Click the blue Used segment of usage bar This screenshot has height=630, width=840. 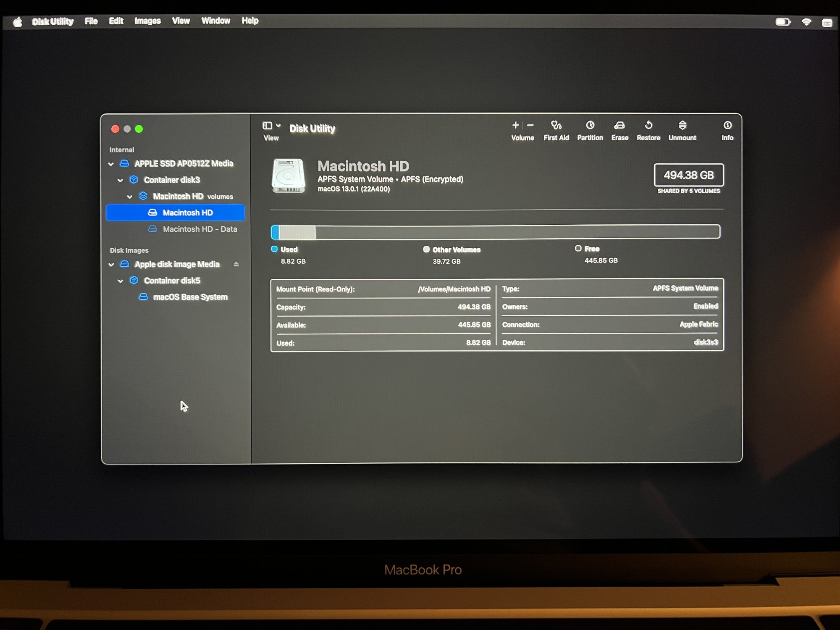[276, 232]
